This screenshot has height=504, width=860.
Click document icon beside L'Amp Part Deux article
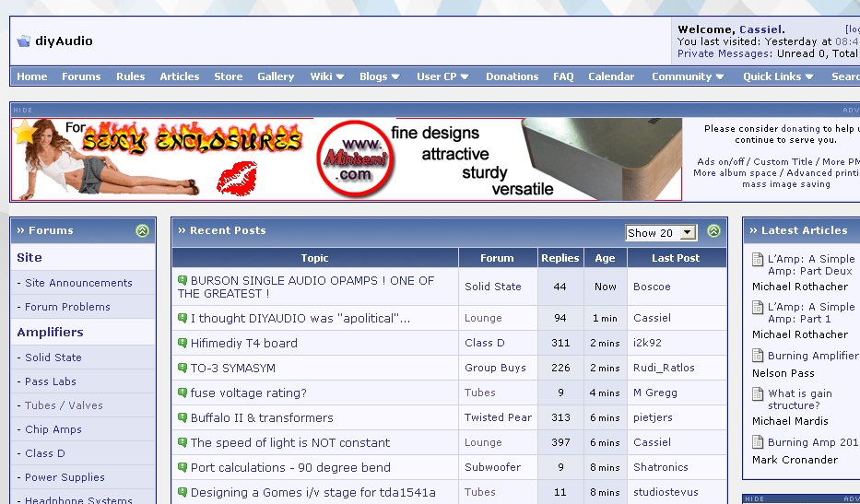[x=758, y=259]
